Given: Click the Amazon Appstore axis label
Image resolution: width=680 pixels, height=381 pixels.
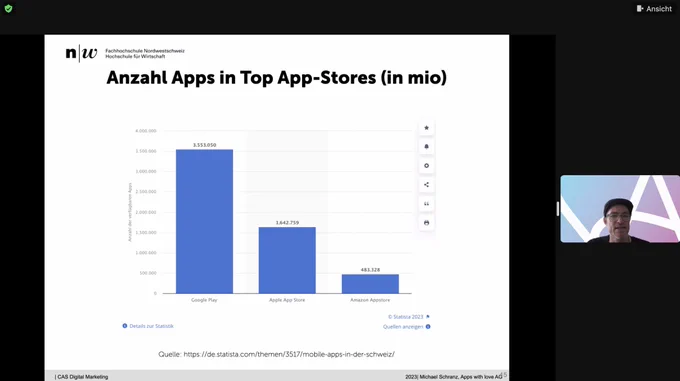Looking at the screenshot, I should pos(370,300).
